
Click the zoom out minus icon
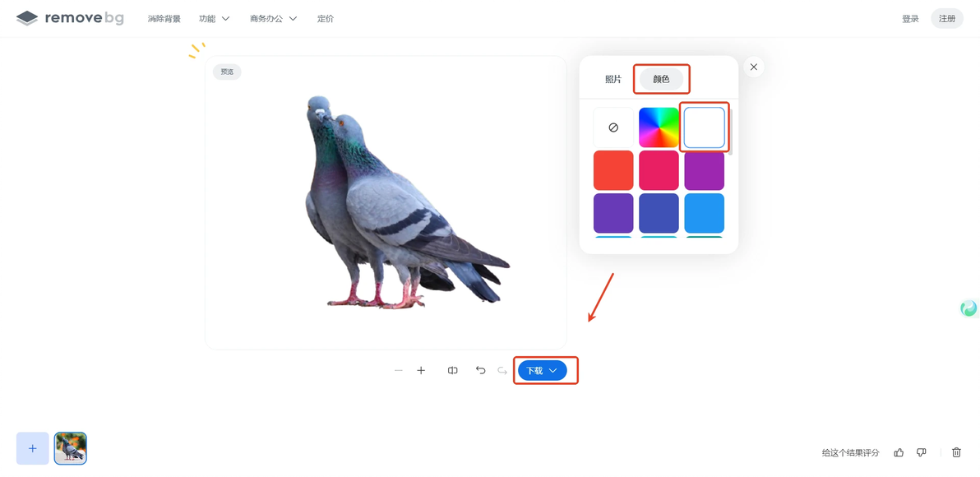pyautogui.click(x=399, y=371)
